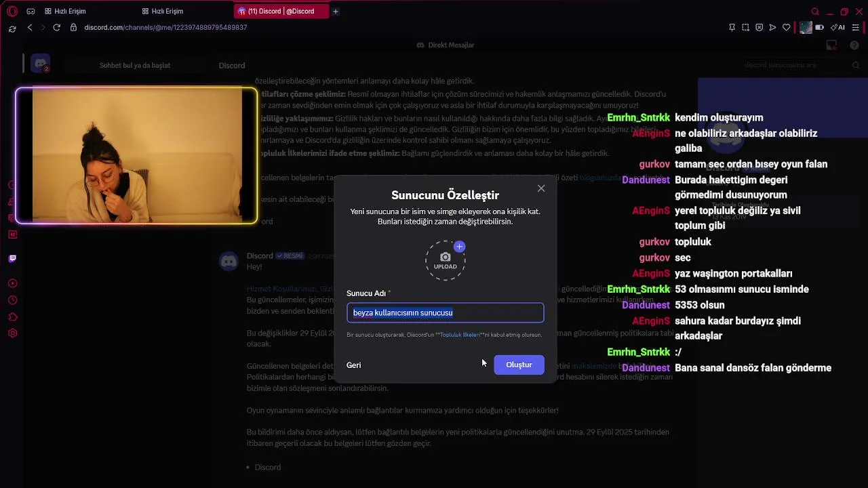Viewport: 868px width, 488px height.
Task: Go back with the Geri button
Action: point(353,365)
